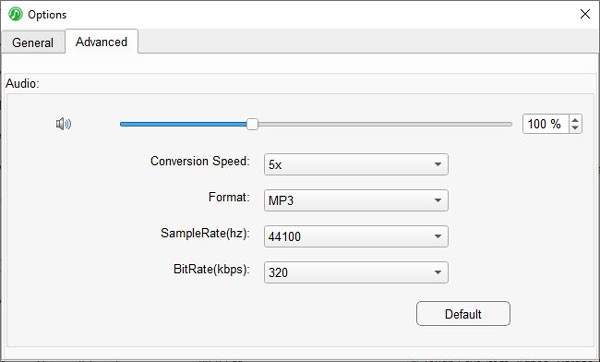
Task: Click the green app logo in title bar
Action: (16, 14)
